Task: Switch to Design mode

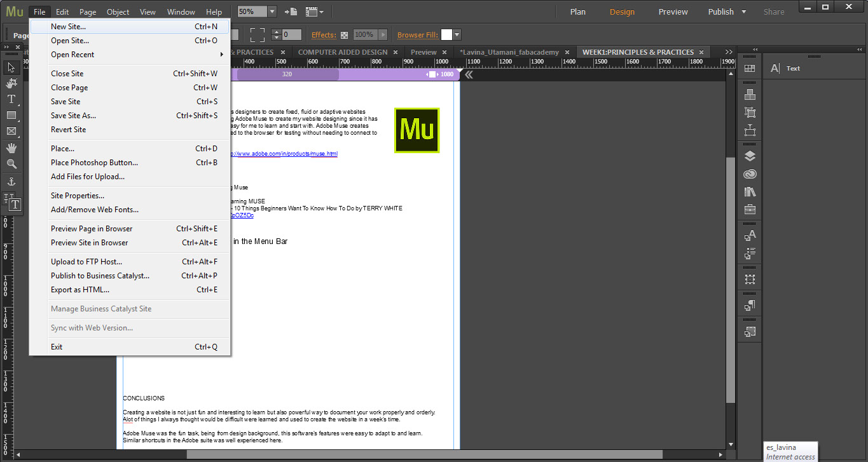Action: pyautogui.click(x=622, y=11)
